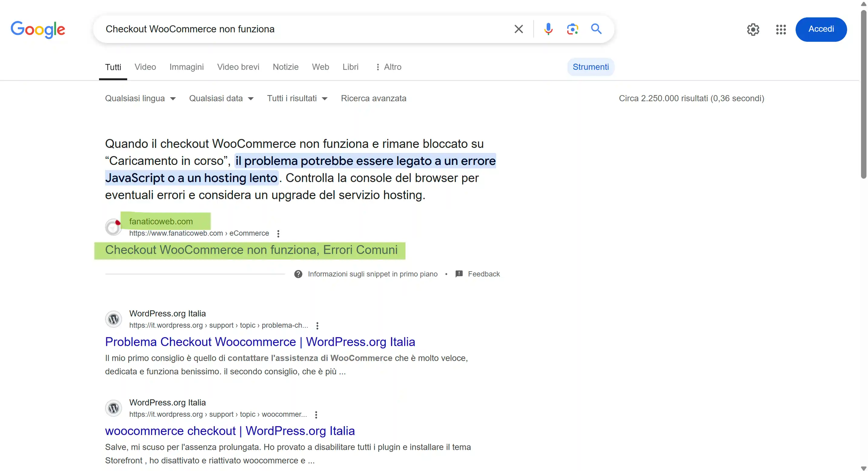The image size is (868, 471).
Task: Open the Google apps grid icon
Action: pyautogui.click(x=781, y=29)
